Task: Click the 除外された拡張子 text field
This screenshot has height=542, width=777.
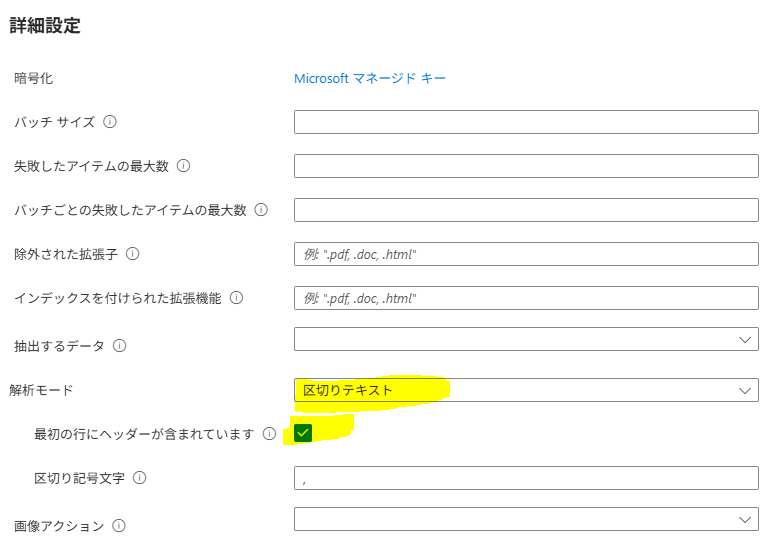Action: click(x=526, y=254)
